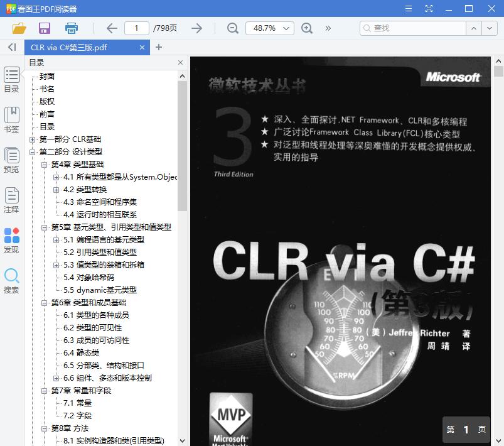Open the 目录 sidebar panel
The image size is (504, 446).
[x=11, y=80]
